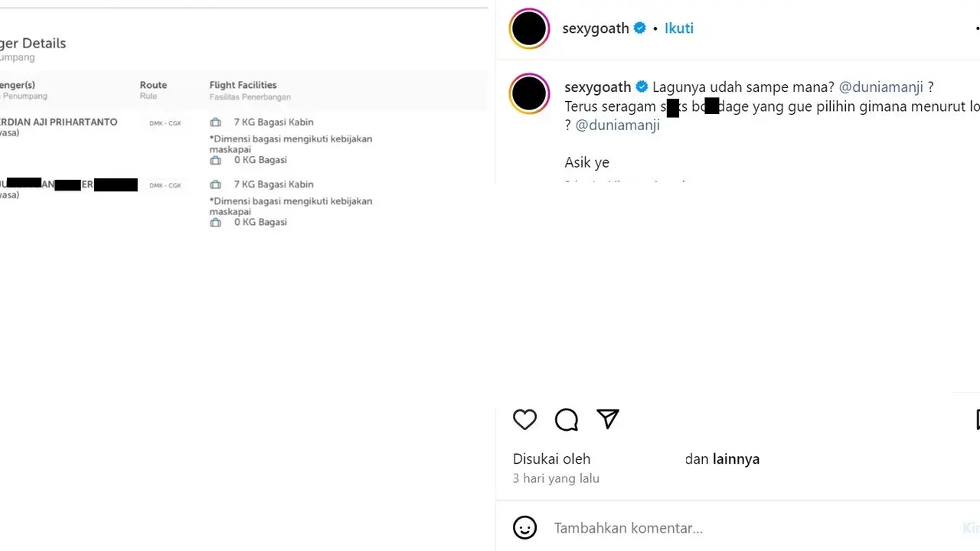Click sexygoath's username in the post header
Viewport: 980px width, 551px height.
[596, 28]
